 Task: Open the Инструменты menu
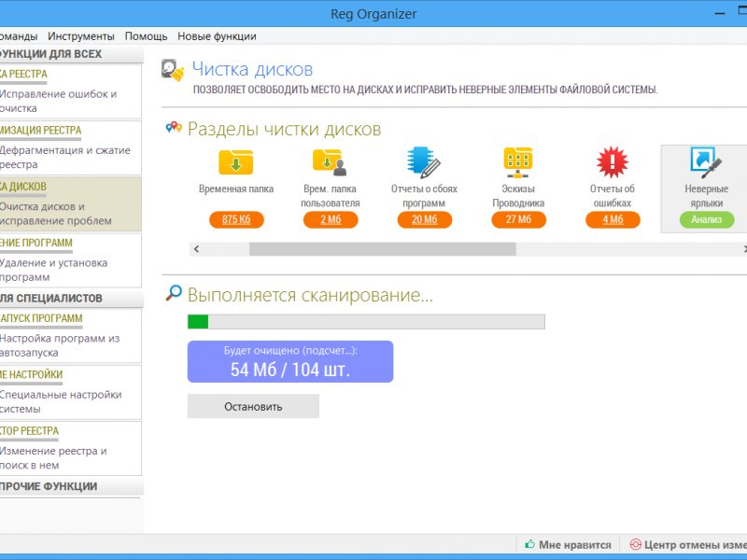click(81, 36)
